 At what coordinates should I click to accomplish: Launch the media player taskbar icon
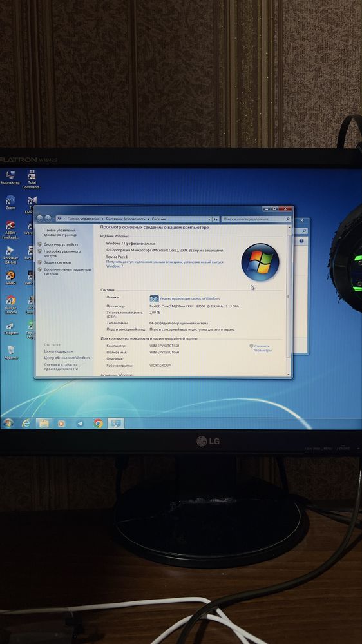[61, 423]
